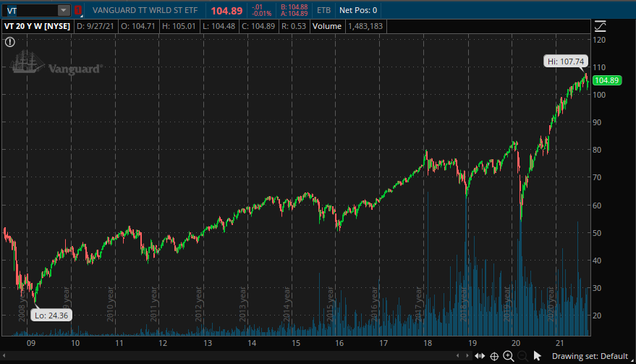Click the 90 price axis label
Screen dimensions: 636x364
597,122
